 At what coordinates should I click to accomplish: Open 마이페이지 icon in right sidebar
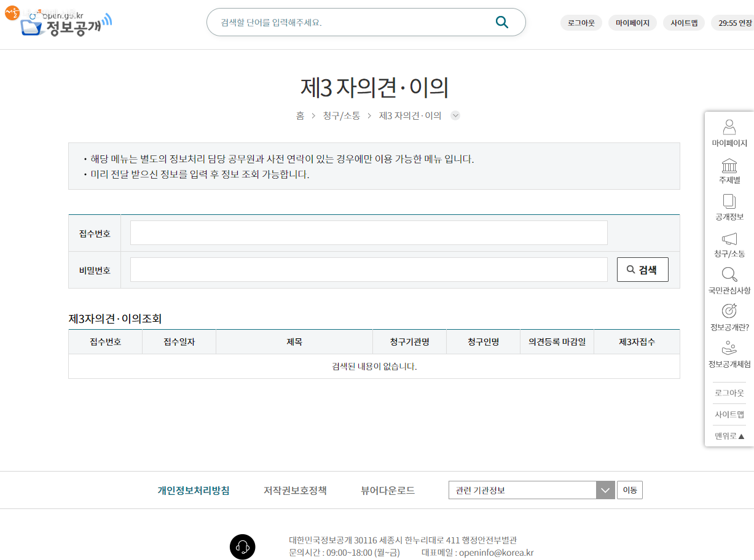[x=729, y=127]
